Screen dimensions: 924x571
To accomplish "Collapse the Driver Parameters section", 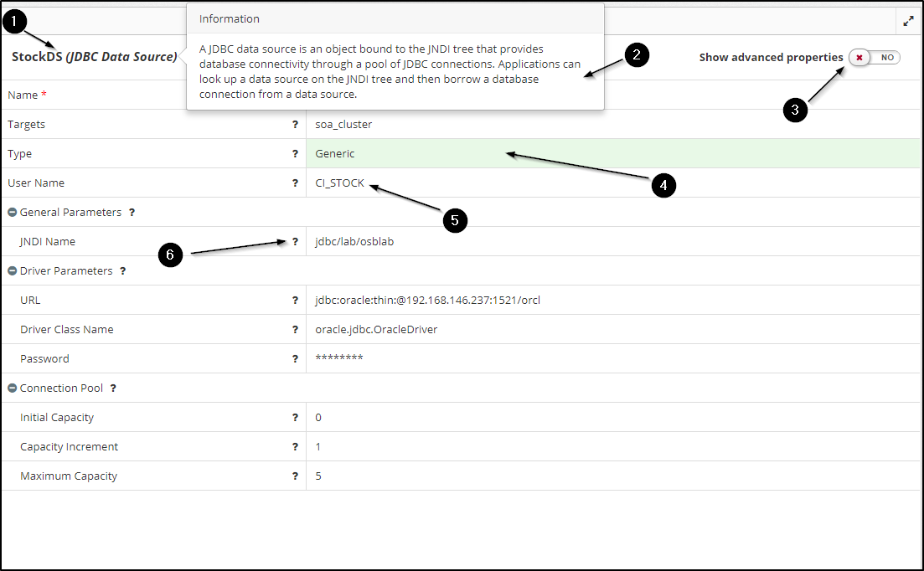I will (x=13, y=271).
